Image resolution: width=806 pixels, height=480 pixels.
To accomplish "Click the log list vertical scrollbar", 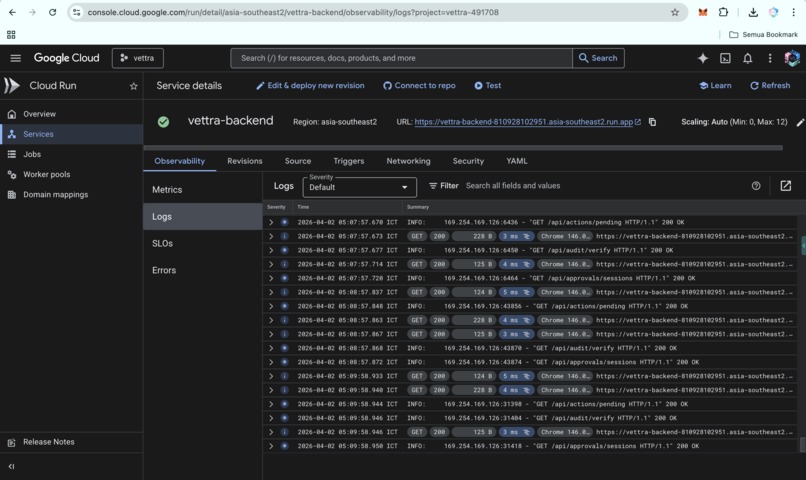I will click(802, 445).
